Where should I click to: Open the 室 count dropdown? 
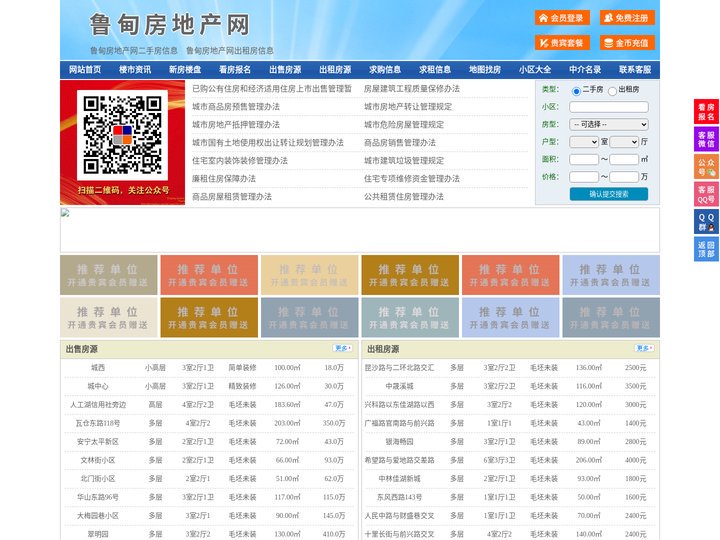click(584, 142)
